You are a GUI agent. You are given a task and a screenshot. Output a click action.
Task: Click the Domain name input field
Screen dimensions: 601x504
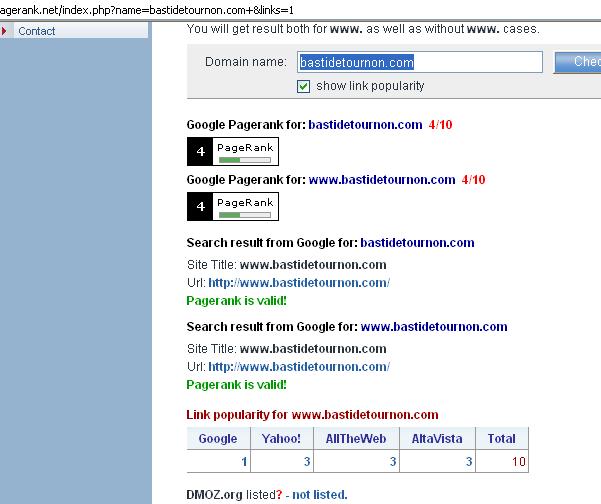click(420, 62)
